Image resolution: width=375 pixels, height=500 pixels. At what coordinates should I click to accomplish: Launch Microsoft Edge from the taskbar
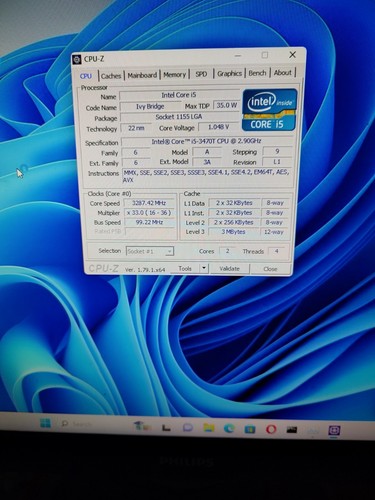(229, 429)
